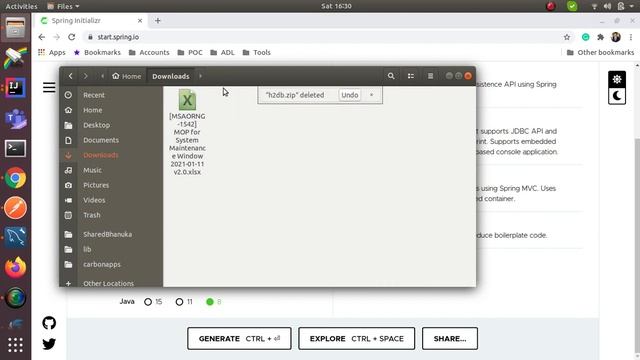Viewport: 640px width, 360px height.
Task: Open Other bookmarks folder
Action: click(x=600, y=52)
